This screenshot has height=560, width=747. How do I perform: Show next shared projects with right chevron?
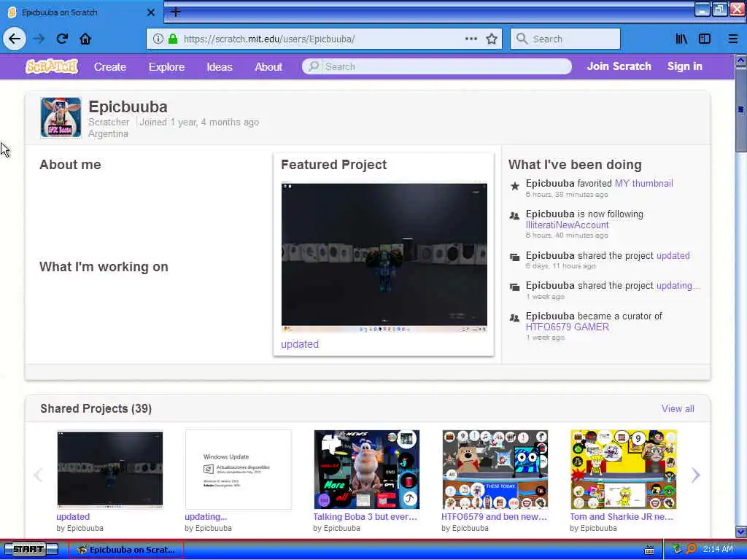click(695, 475)
